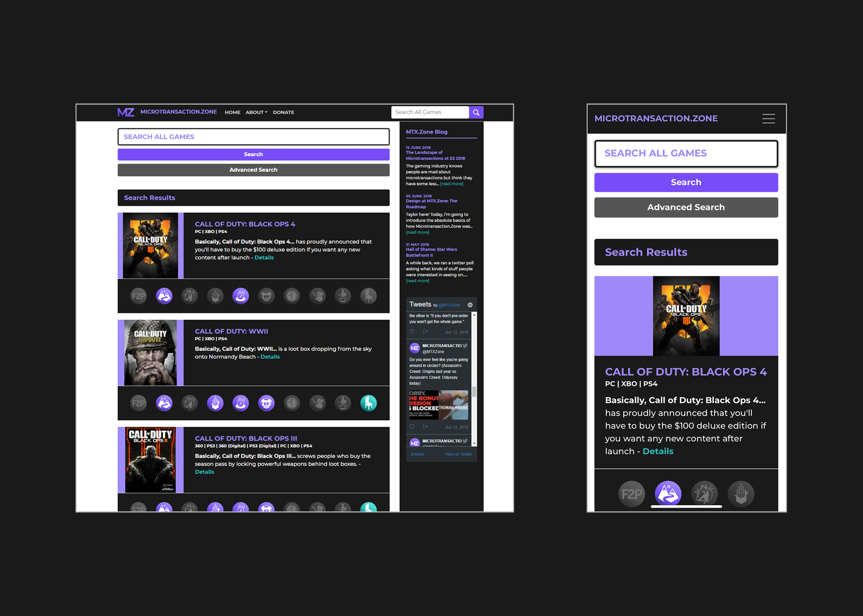Screen dimensions: 863x616
Task: Open the hamburger menu in the mobile view
Action: point(768,119)
